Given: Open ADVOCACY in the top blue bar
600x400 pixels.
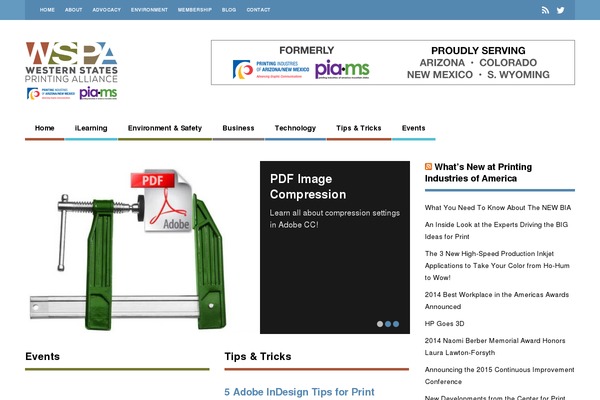Looking at the screenshot, I should (x=106, y=10).
